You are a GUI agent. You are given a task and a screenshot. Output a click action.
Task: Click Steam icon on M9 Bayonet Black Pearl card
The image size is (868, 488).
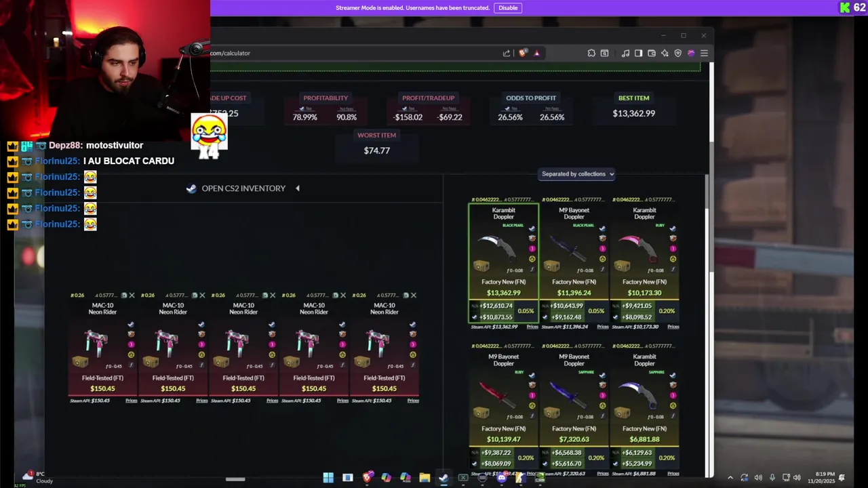602,228
